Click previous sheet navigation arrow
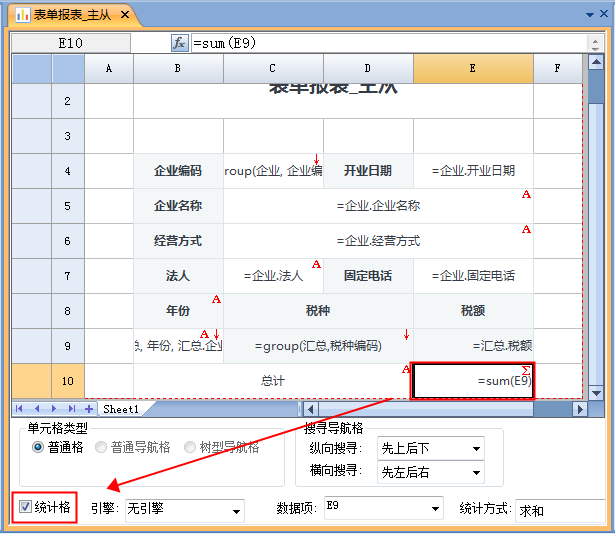The width and height of the screenshot is (615, 534). (39, 409)
